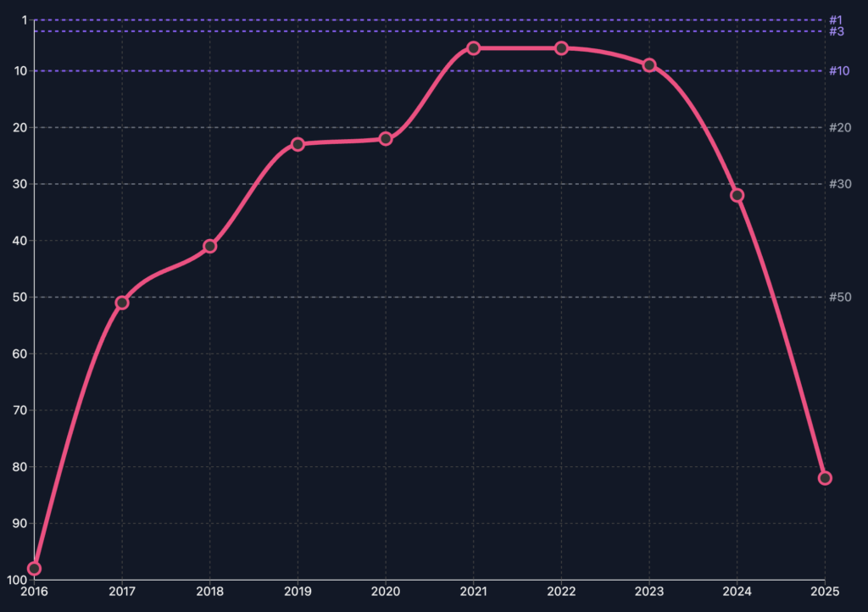Image resolution: width=868 pixels, height=612 pixels.
Task: Click the 2018 data point near rank 41
Action: 210,246
